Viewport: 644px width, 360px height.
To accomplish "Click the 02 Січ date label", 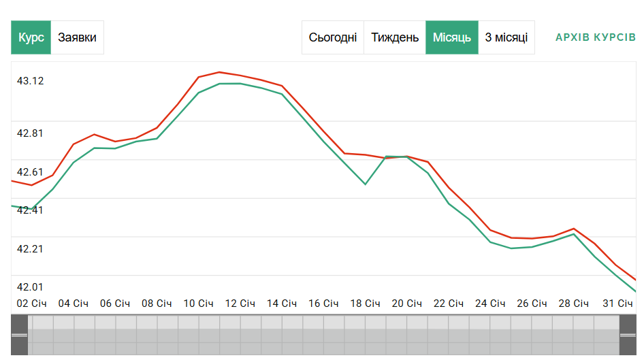I will tap(31, 303).
